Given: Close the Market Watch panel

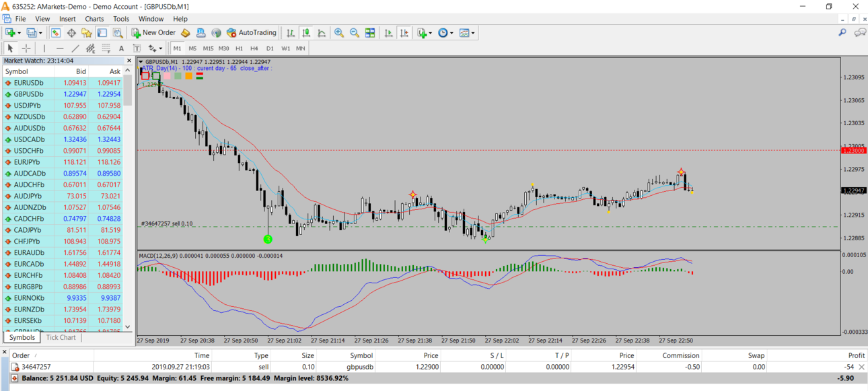Looking at the screenshot, I should (x=129, y=61).
